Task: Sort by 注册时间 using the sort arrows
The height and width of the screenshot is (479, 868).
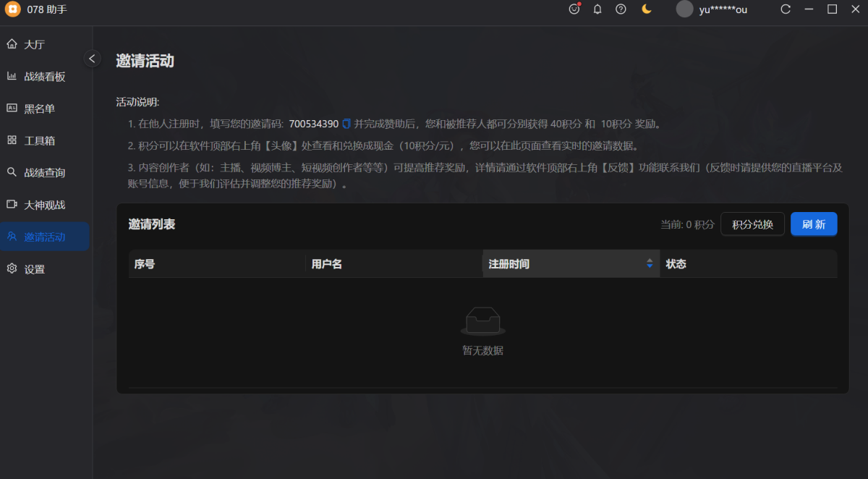Action: pos(650,264)
